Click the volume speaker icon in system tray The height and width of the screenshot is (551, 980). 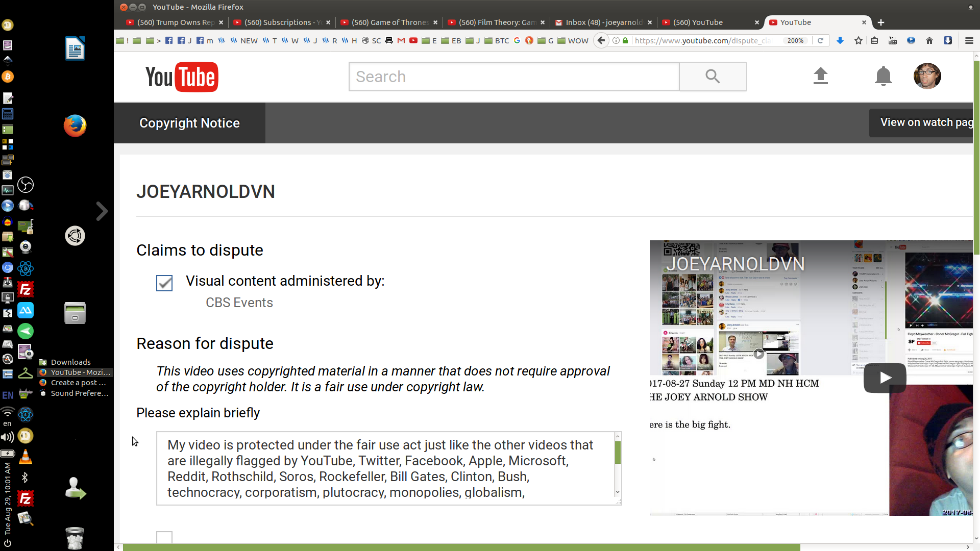pyautogui.click(x=7, y=437)
